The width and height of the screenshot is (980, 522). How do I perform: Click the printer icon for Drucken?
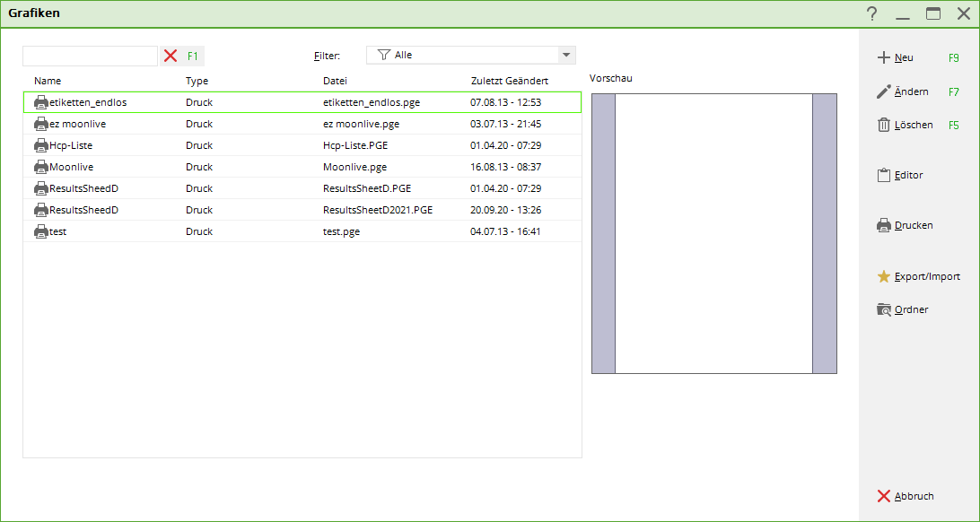point(884,225)
